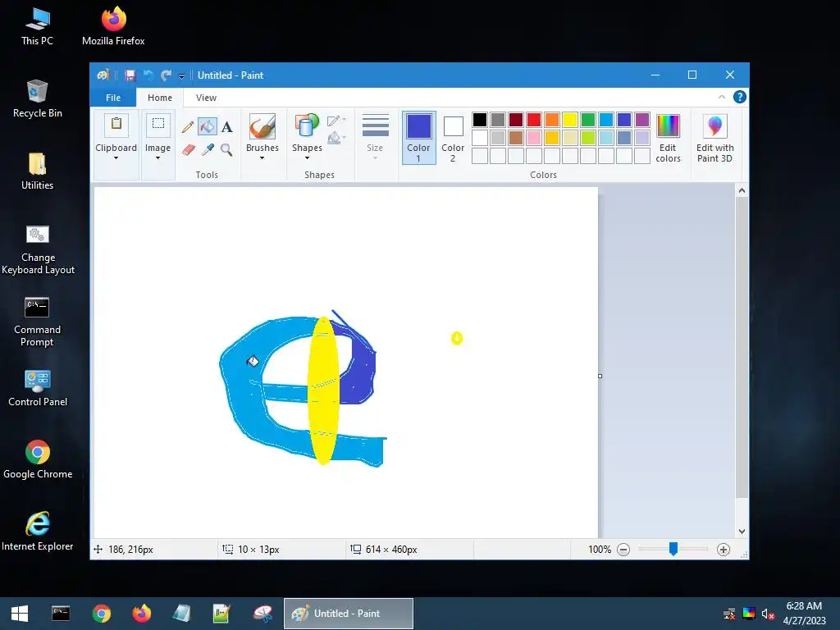Image resolution: width=840 pixels, height=630 pixels.
Task: Collapse the ribbon with chevron
Action: click(722, 97)
